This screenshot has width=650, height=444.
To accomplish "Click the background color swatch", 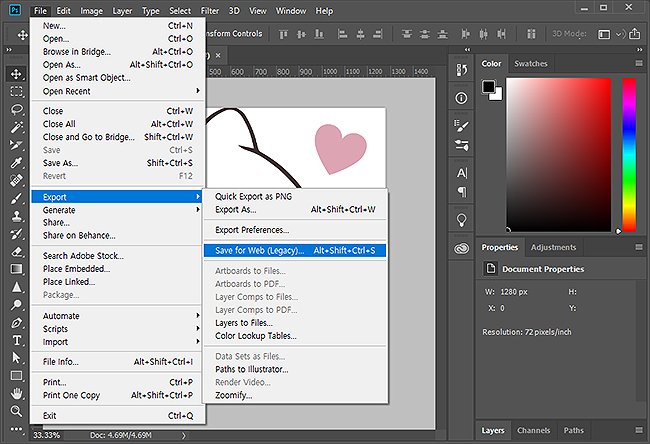I will tap(499, 96).
